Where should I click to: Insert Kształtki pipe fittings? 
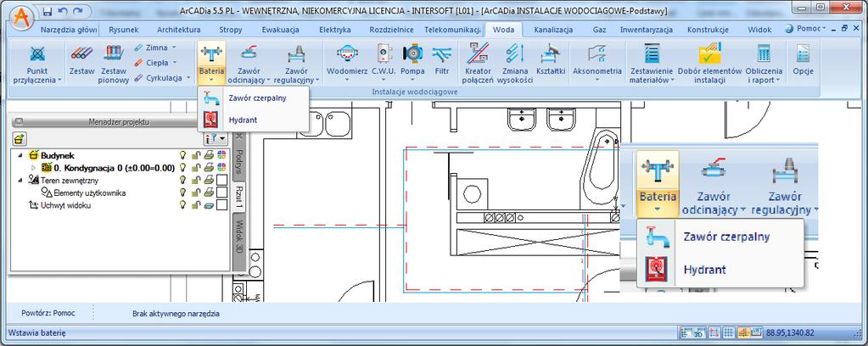(x=551, y=60)
